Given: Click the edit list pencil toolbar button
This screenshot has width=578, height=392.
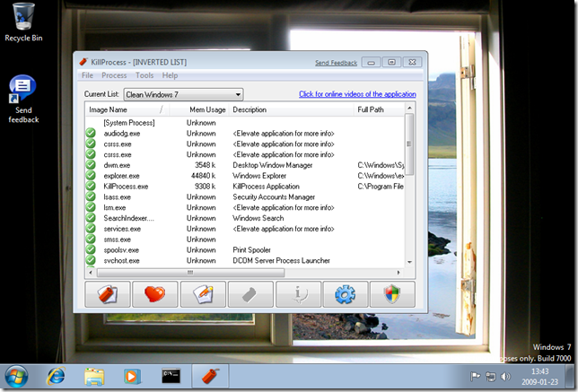Looking at the screenshot, I should coord(203,294).
